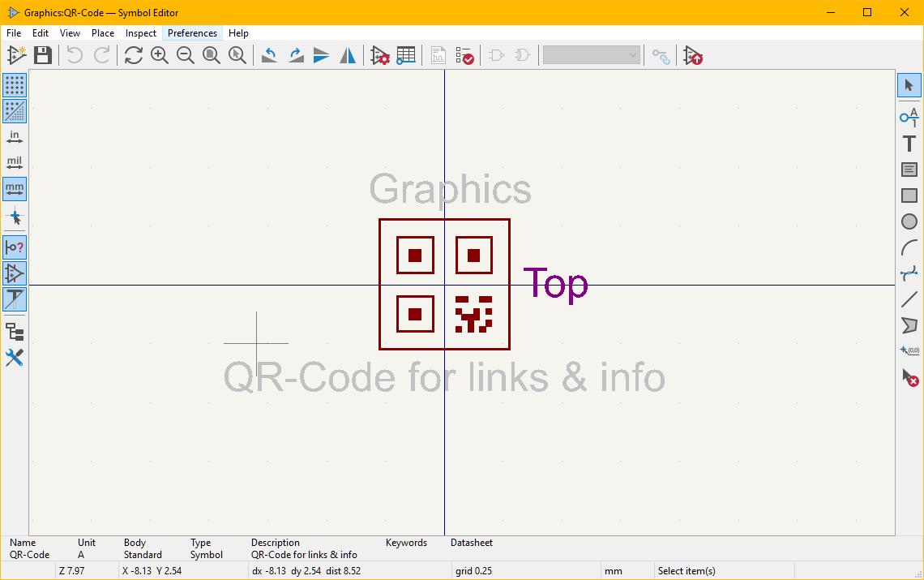The image size is (924, 580).
Task: Switch units to inches
Action: pyautogui.click(x=15, y=137)
